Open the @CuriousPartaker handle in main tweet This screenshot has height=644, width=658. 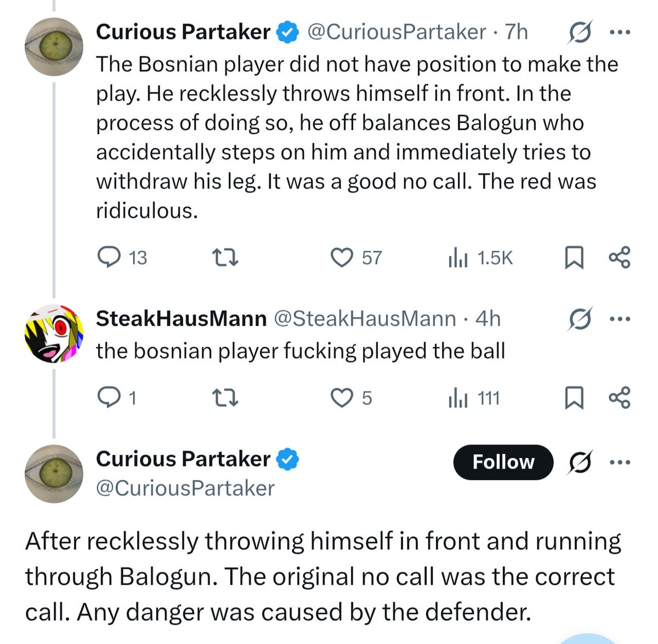[x=185, y=488]
